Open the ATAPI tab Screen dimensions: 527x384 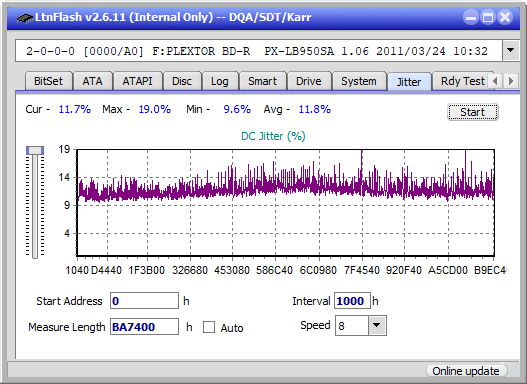[137, 81]
